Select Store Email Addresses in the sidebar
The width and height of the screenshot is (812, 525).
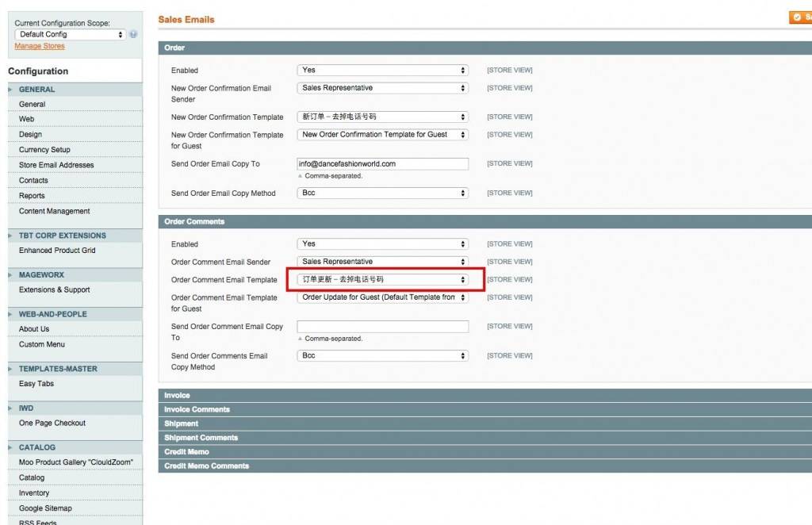point(56,165)
